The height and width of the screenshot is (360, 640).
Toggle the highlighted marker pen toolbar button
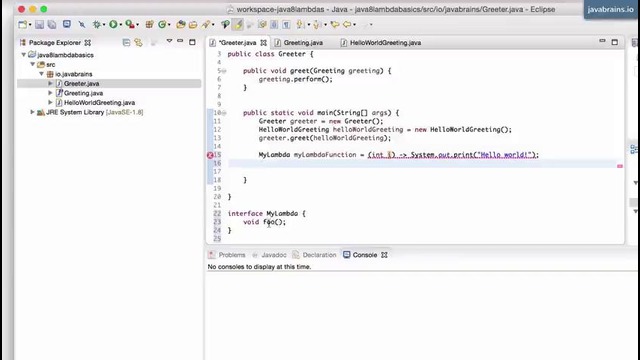[238, 24]
